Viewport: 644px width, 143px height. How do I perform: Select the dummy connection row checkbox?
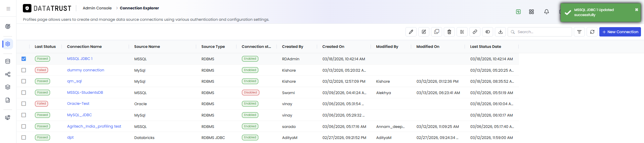click(x=24, y=70)
